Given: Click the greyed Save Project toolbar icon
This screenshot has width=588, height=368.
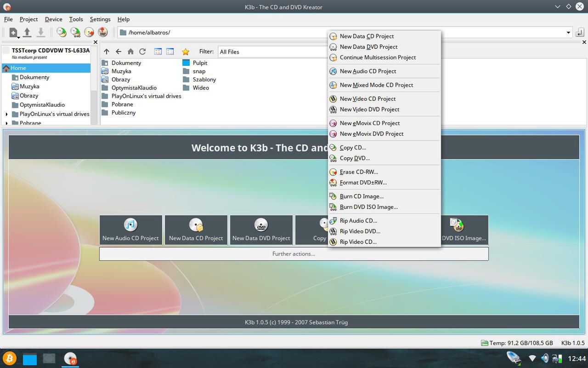Looking at the screenshot, I should (41, 32).
